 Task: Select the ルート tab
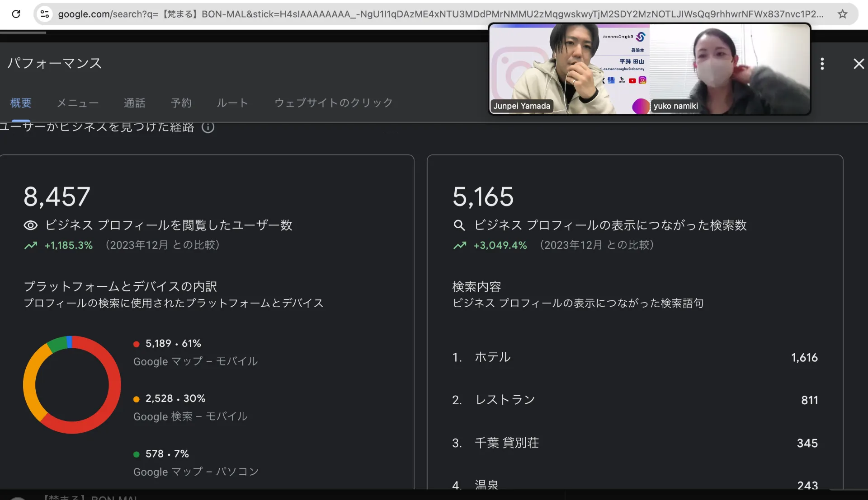[232, 103]
